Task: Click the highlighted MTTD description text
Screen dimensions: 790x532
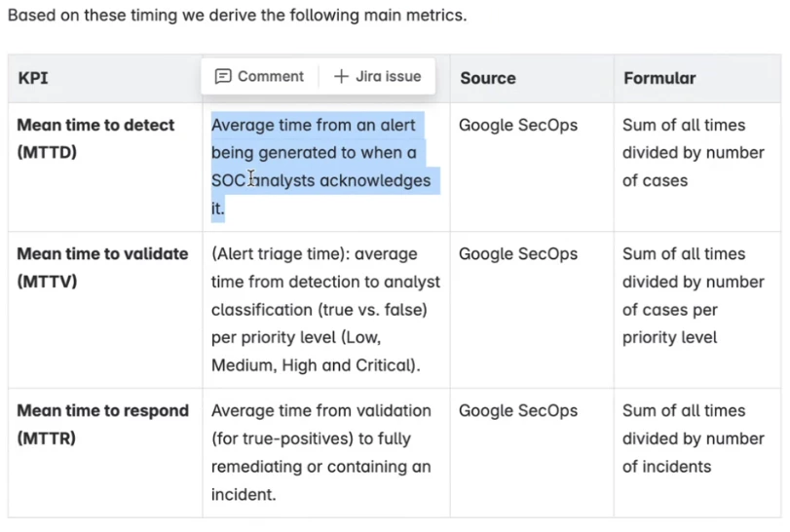Action: tap(320, 167)
